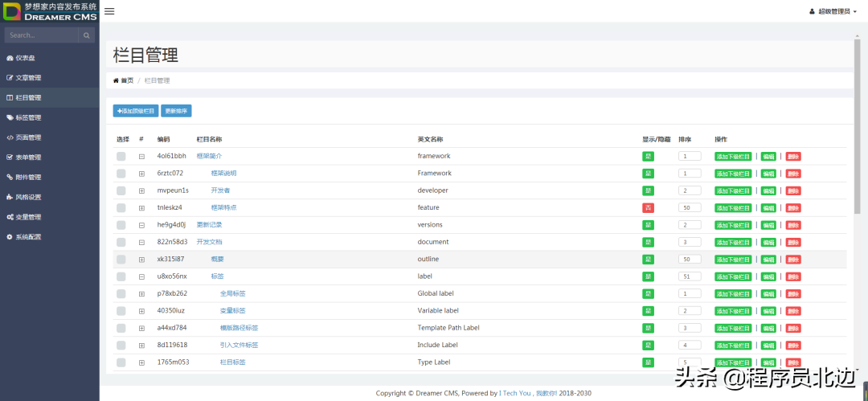Click the 更新排序 button
The image size is (868, 401).
[176, 111]
